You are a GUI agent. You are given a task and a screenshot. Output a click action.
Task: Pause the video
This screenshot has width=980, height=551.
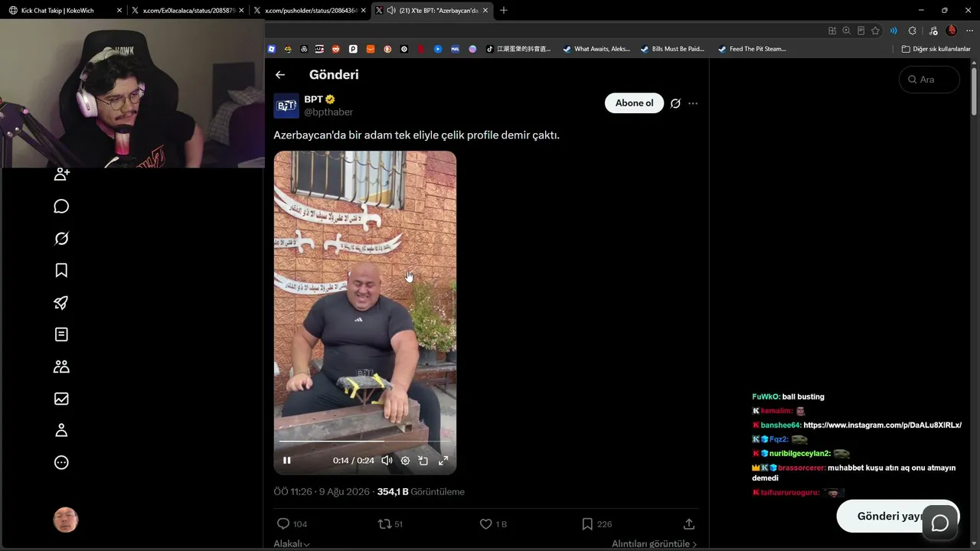tap(287, 461)
